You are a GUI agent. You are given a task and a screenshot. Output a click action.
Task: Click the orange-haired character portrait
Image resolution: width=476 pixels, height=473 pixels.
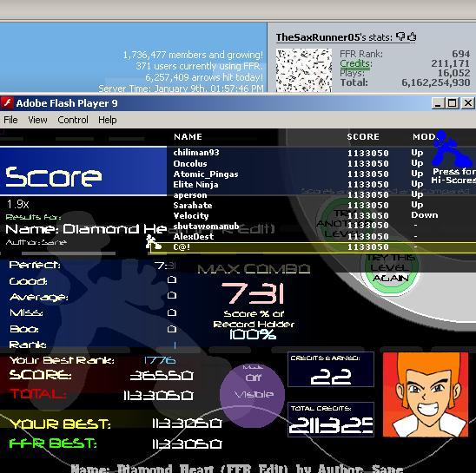coord(426,394)
